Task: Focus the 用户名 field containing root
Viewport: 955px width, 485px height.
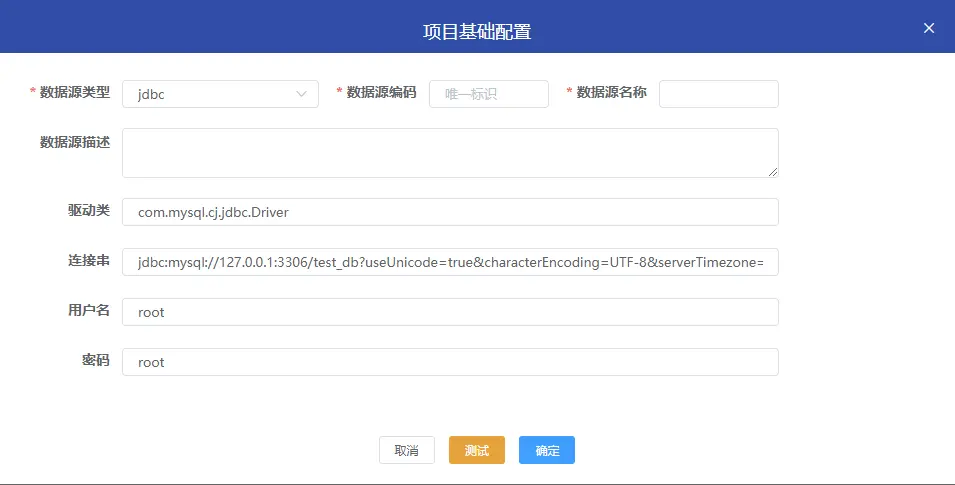Action: (449, 312)
